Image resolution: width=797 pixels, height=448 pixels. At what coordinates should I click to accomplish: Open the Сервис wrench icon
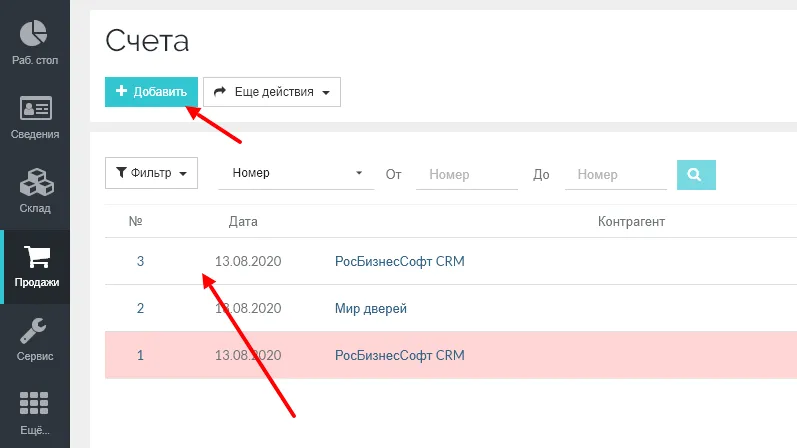pos(35,332)
